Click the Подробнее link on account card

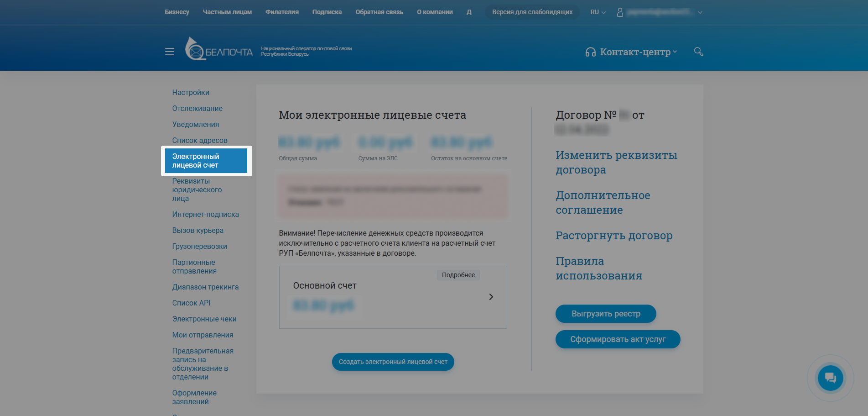point(458,274)
